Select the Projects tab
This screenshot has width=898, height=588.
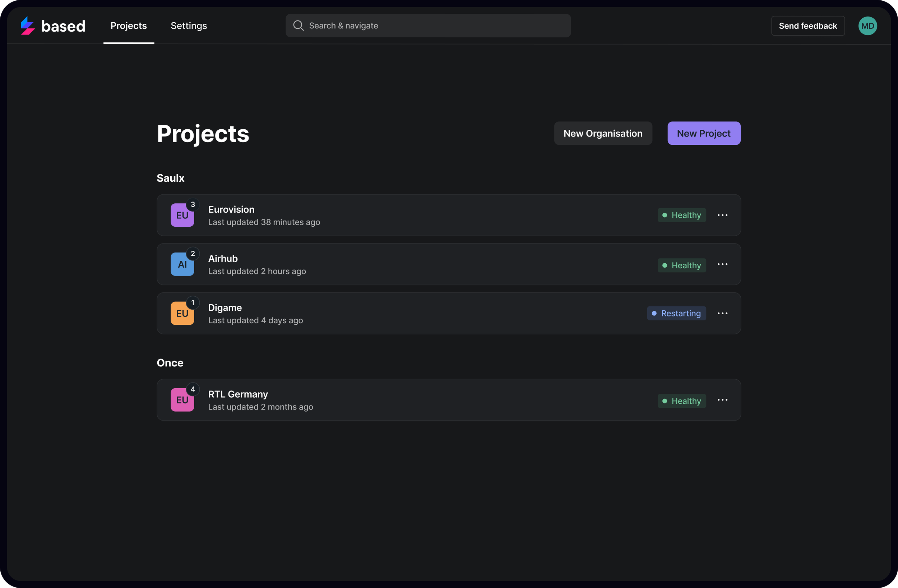click(x=128, y=26)
